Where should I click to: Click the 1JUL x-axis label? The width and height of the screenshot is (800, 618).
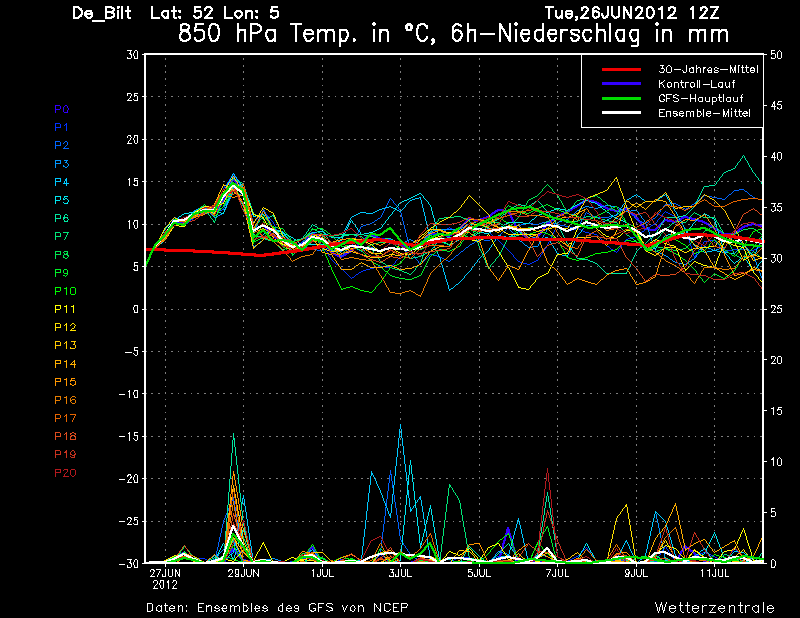322,573
